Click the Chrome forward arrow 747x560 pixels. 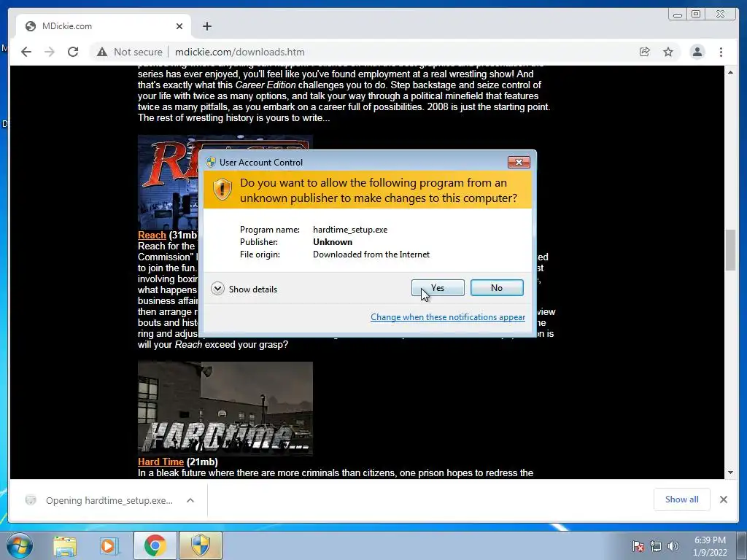click(50, 52)
